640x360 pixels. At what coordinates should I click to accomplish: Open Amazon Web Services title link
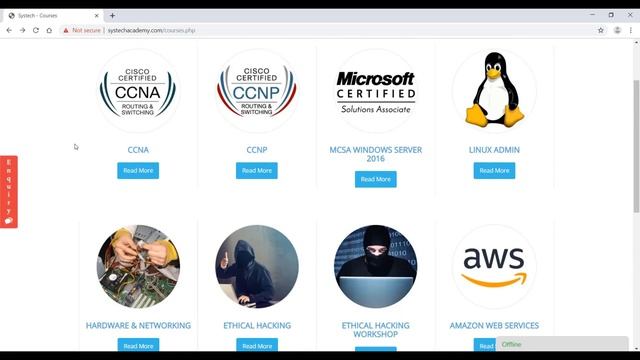tap(494, 325)
